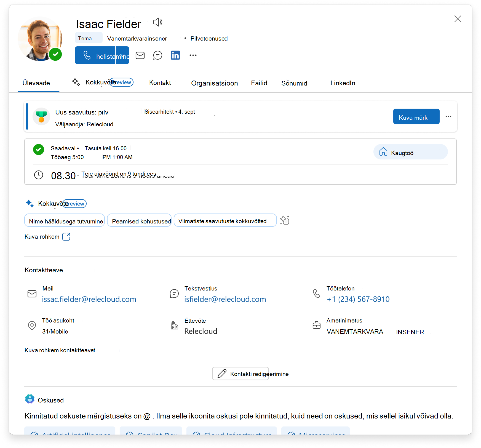Click Copilot feedback sparkle icon after summary chips

tap(285, 220)
